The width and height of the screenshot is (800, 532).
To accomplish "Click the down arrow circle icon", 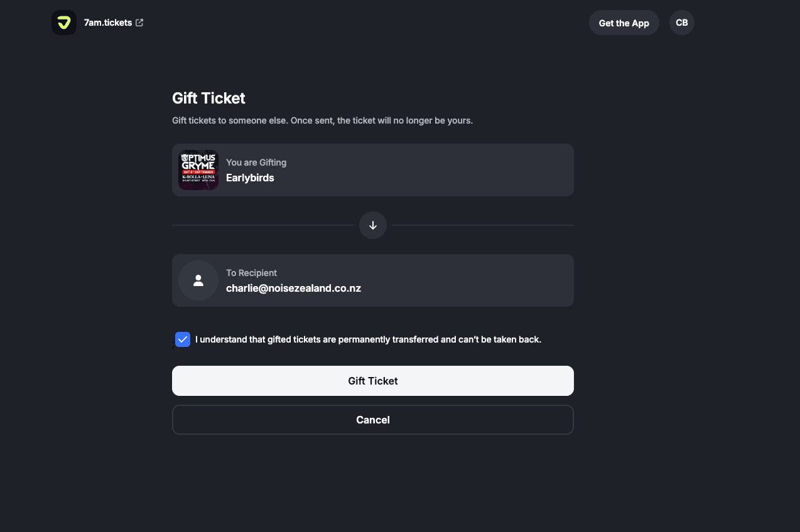I will tap(373, 225).
